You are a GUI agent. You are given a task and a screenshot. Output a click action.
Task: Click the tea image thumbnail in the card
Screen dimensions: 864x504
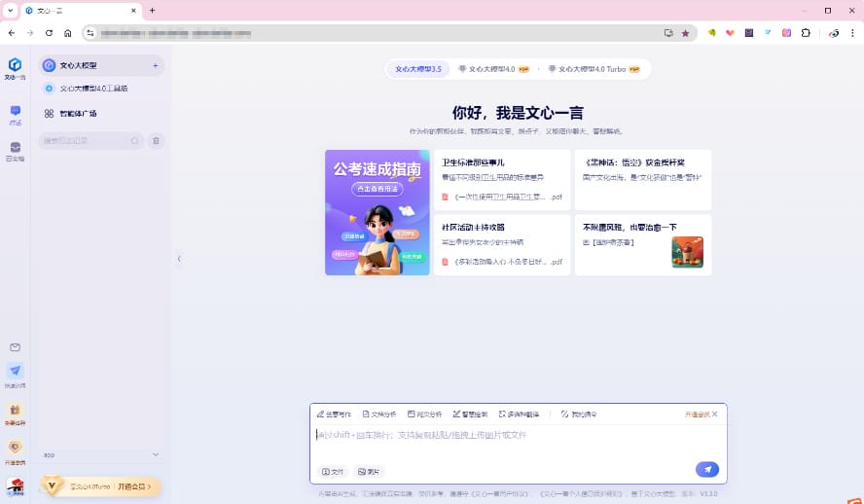coord(687,252)
